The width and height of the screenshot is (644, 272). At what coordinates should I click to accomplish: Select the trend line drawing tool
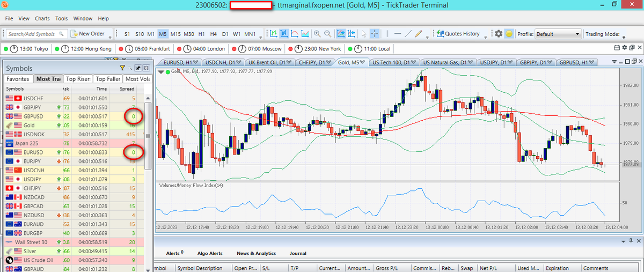(x=408, y=34)
